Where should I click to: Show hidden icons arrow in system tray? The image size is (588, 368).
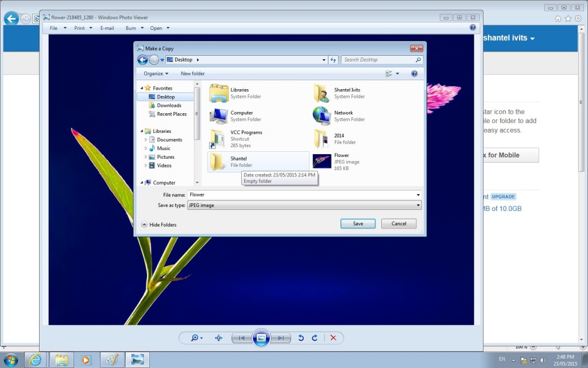tap(513, 360)
